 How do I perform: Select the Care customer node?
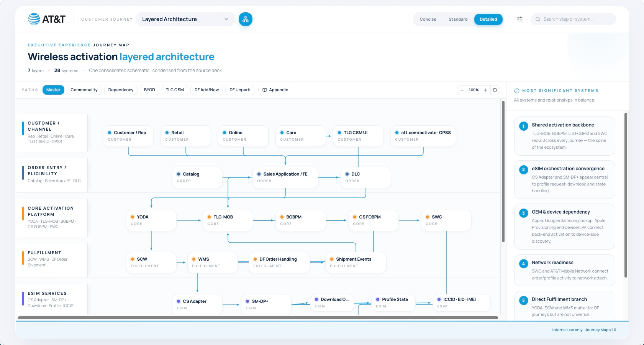[301, 136]
